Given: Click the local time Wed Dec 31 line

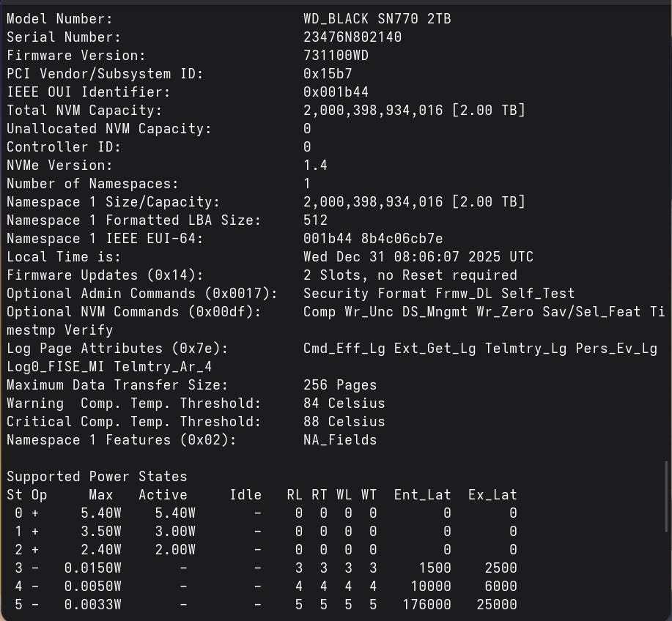Looking at the screenshot, I should point(418,257).
